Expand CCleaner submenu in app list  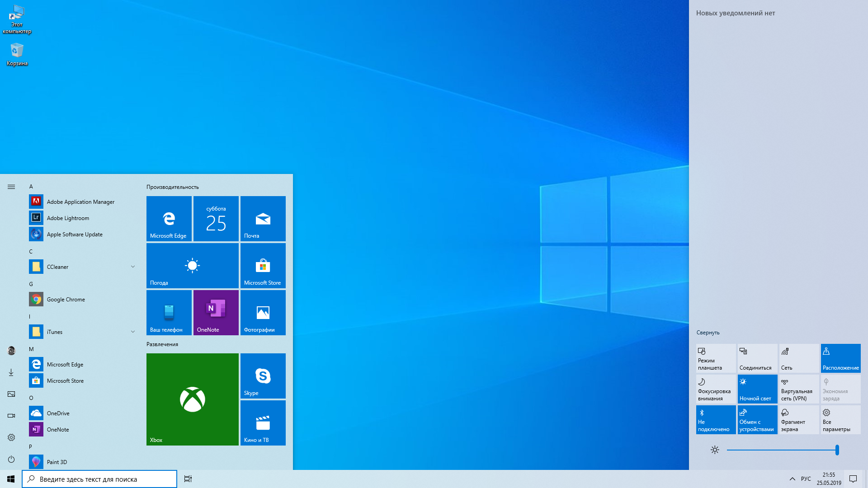coord(132,266)
